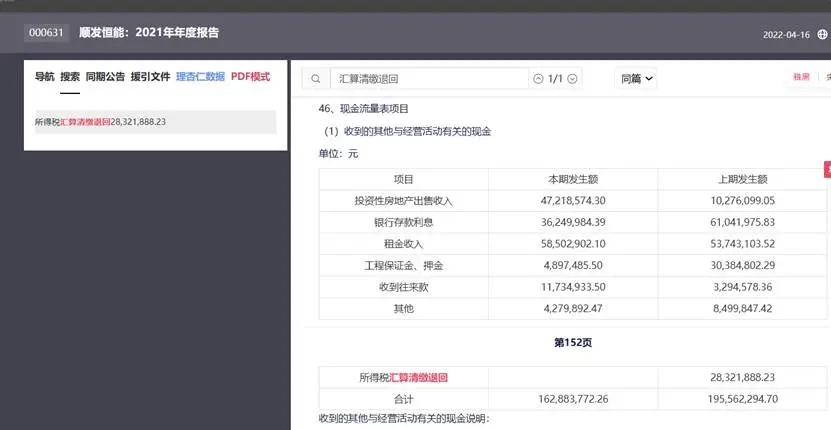This screenshot has width=831, height=430.
Task: Click heading 46、现金流量表项目
Action: [x=364, y=109]
